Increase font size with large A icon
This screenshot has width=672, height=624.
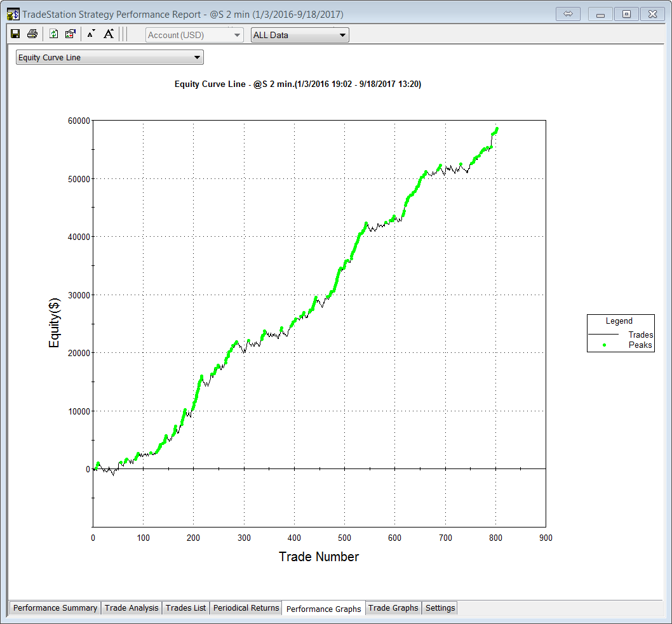click(109, 34)
